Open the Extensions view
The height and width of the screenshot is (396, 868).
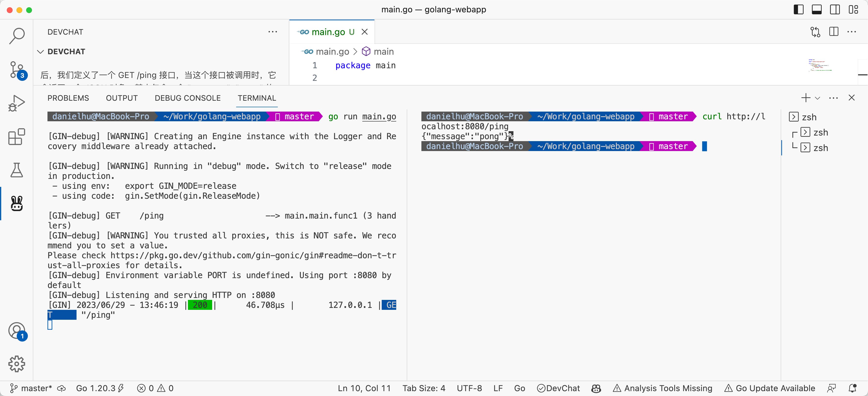tap(16, 137)
